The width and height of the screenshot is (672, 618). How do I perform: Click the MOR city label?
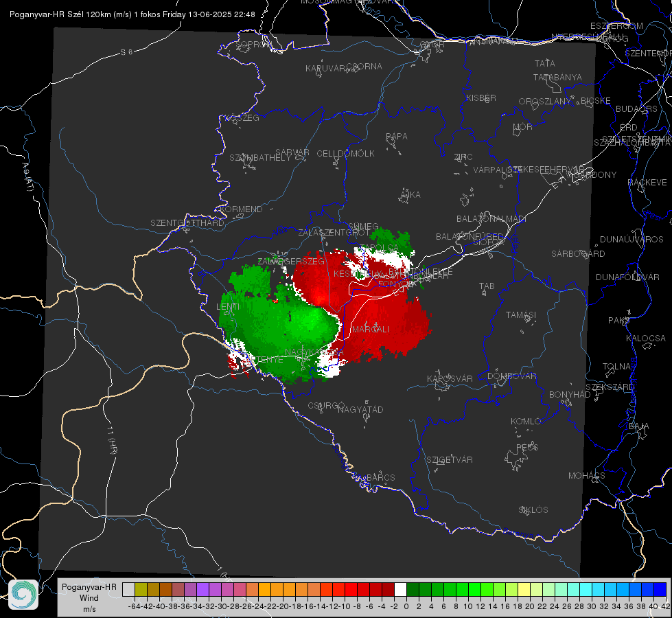(x=523, y=127)
